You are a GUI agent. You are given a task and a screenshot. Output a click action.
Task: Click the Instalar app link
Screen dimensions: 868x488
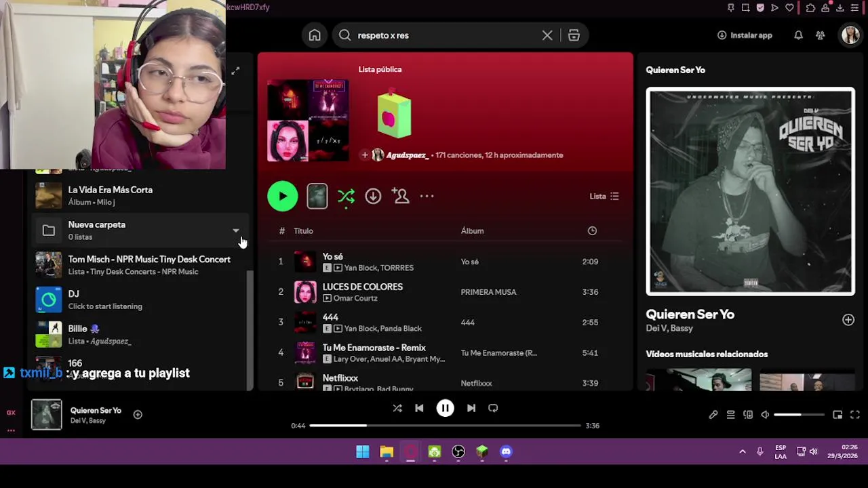tap(745, 35)
